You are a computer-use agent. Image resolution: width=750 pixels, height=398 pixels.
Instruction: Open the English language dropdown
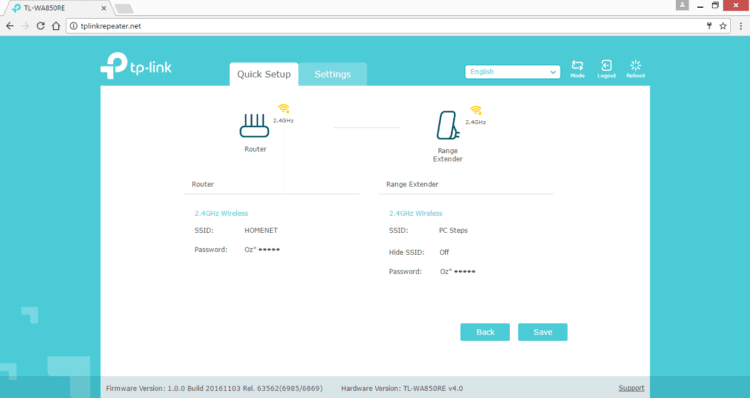(x=512, y=72)
